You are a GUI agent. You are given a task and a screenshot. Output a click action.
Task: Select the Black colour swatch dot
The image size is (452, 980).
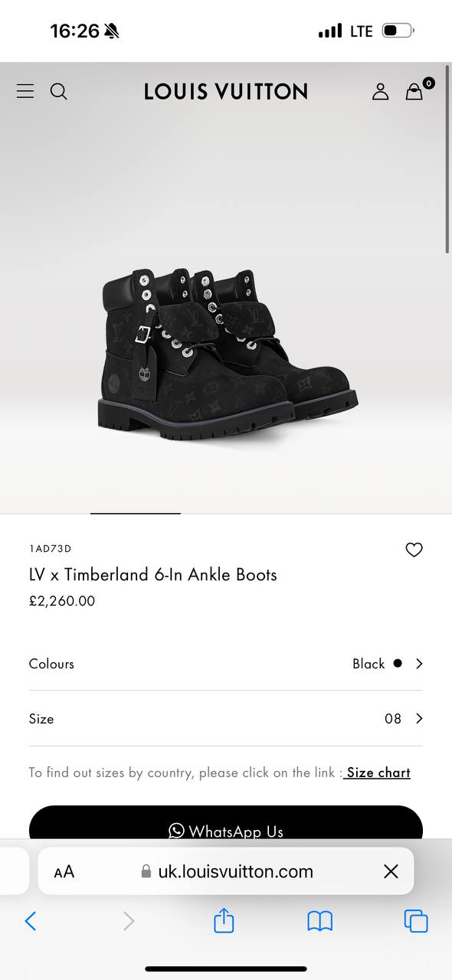click(398, 663)
